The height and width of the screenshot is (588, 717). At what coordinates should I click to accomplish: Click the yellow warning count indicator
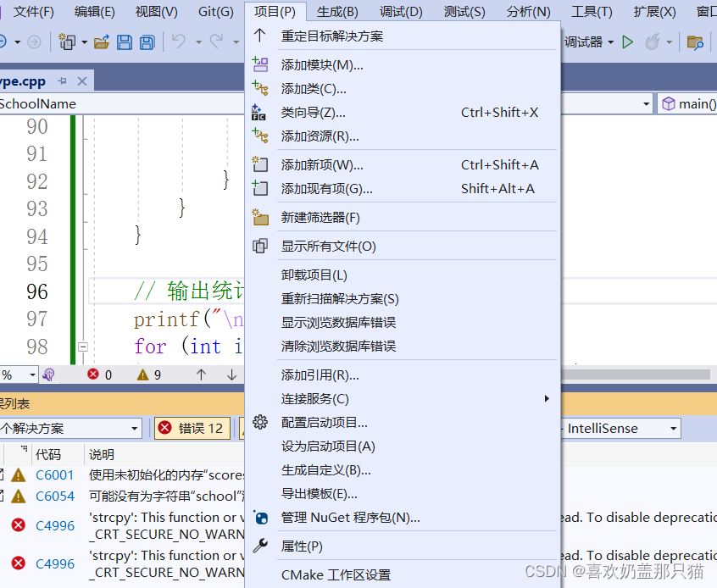click(149, 375)
